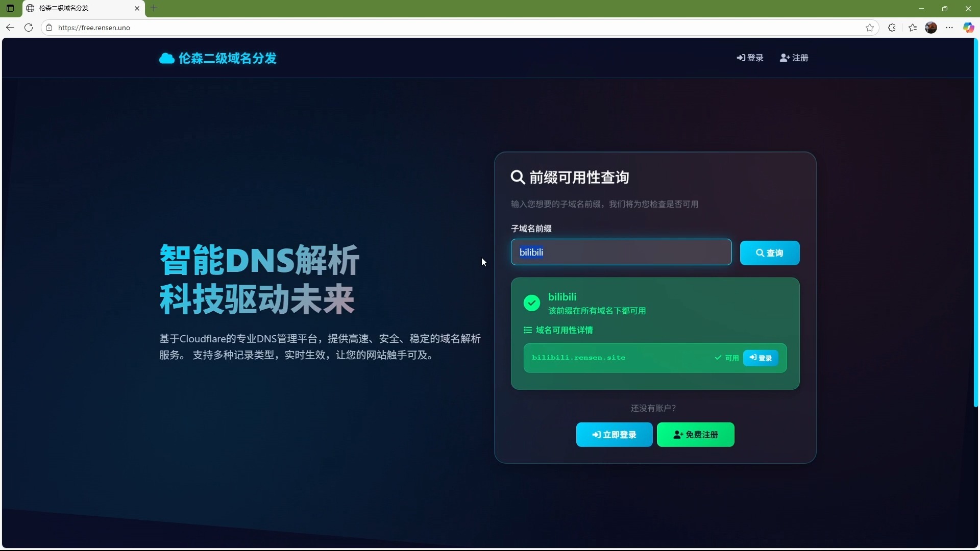Open the browser settings ellipsis menu

(949, 28)
